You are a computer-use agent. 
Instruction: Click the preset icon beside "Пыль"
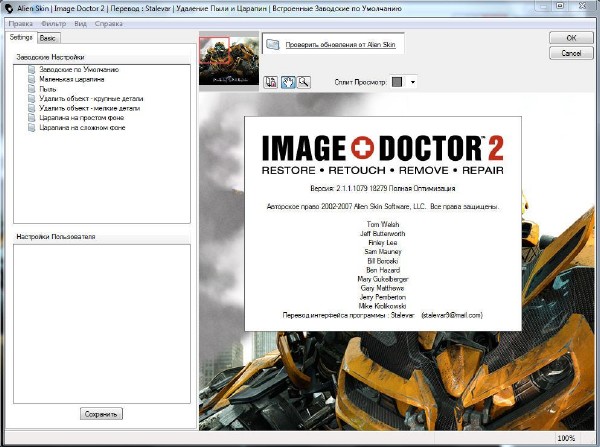(33, 88)
